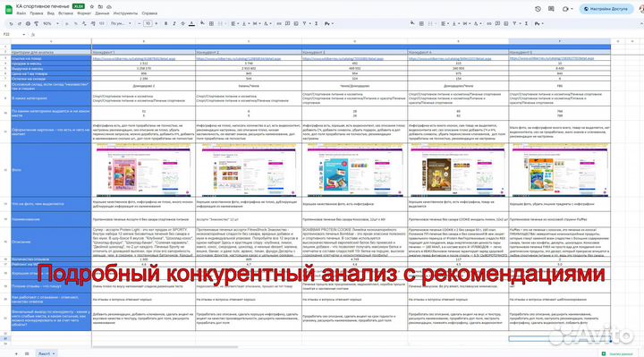Decrease font size with minus button
Screen dimensions: 644x357
click(x=140, y=24)
